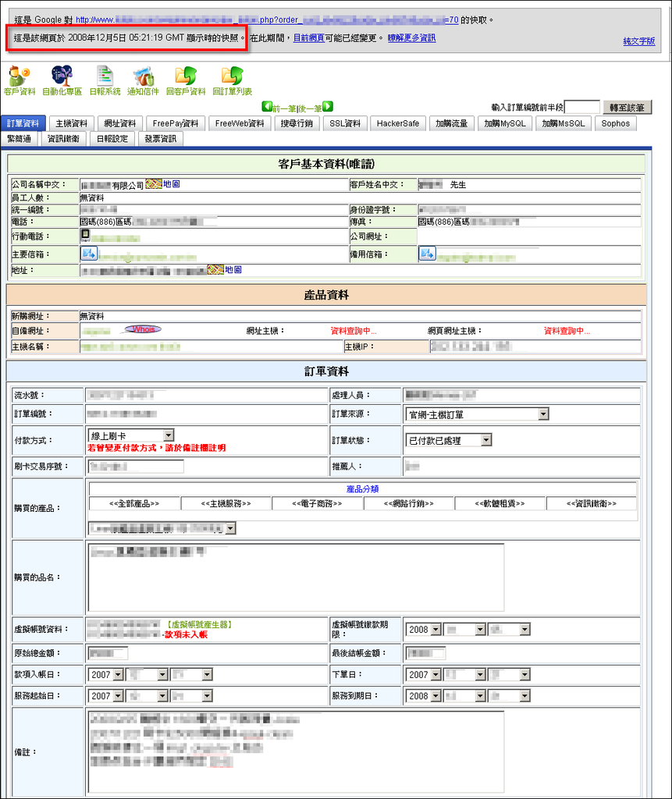This screenshot has width=672, height=799.
Task: Filter by <<網路行銷>> category
Action: coord(409,503)
